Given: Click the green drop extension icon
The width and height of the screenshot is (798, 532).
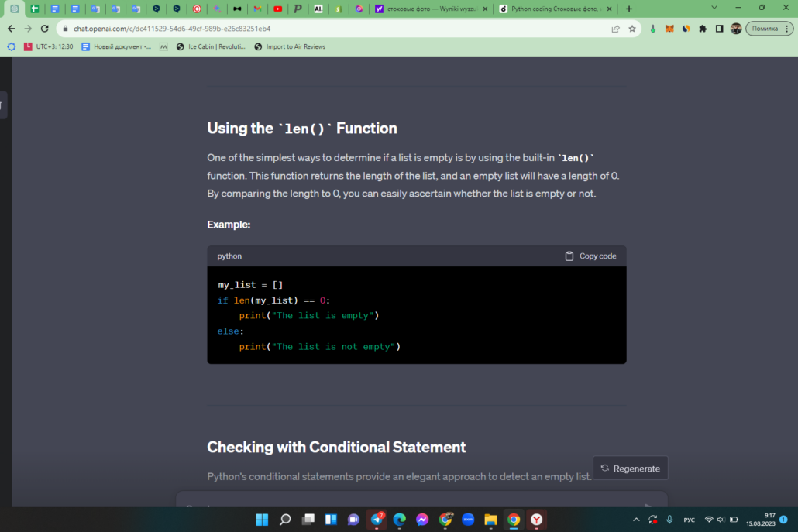Looking at the screenshot, I should click(x=652, y=28).
